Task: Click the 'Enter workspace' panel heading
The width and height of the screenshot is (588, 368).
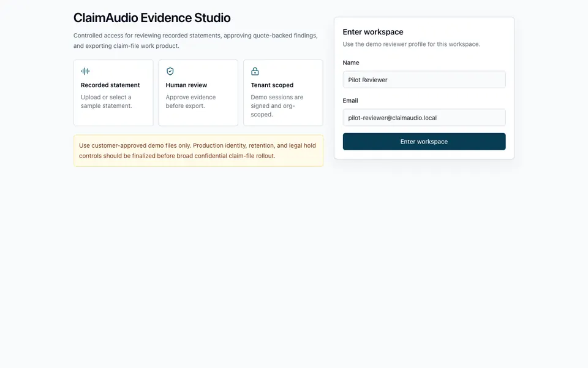Action: [373, 32]
